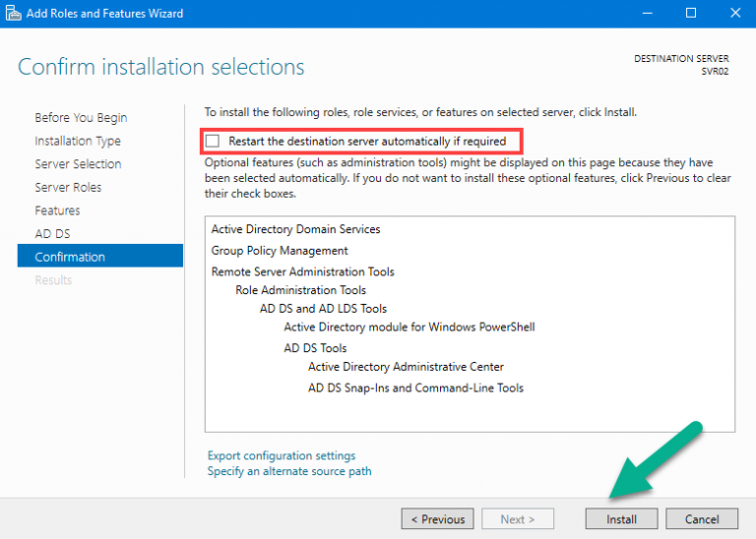This screenshot has height=539, width=756.
Task: Select Features step in sidebar
Action: click(x=57, y=210)
